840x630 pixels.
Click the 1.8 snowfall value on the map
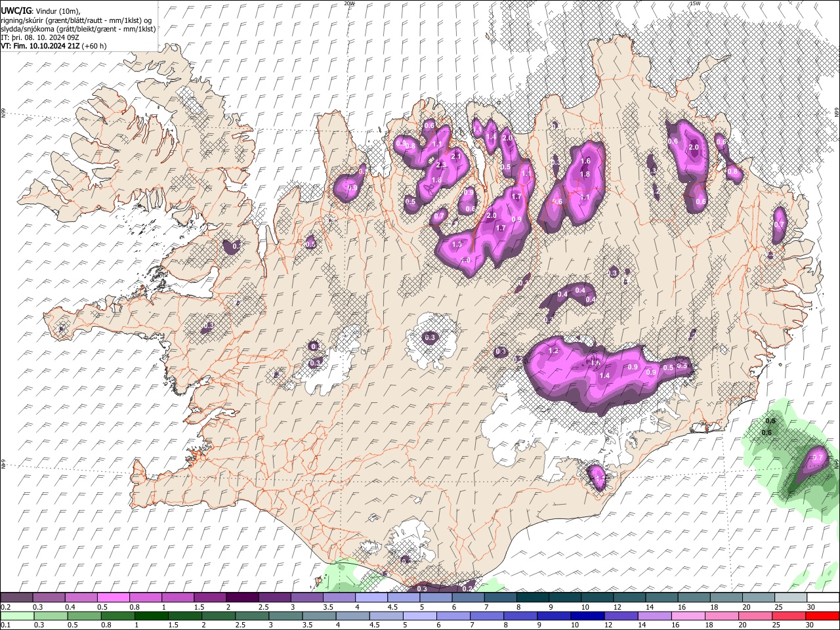pyautogui.click(x=585, y=174)
